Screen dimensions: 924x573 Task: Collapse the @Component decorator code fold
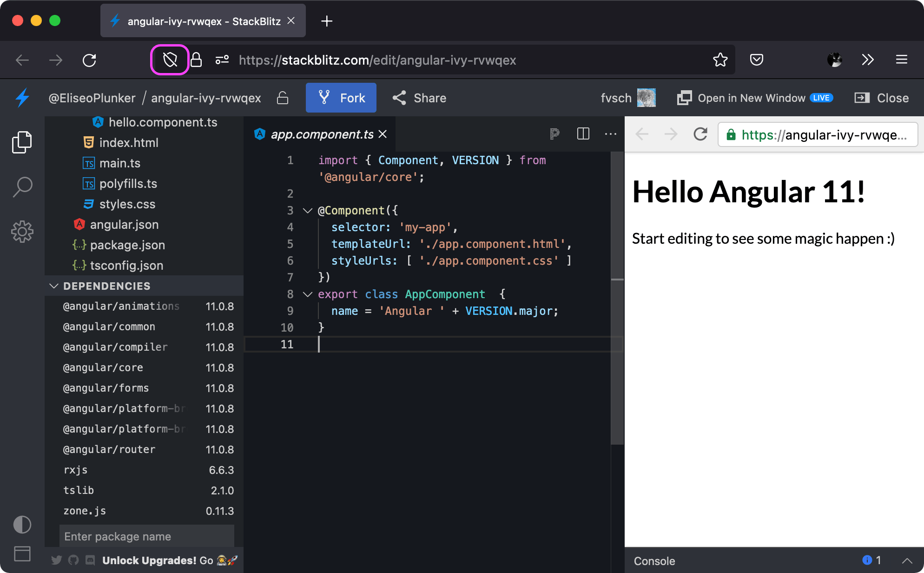click(307, 210)
